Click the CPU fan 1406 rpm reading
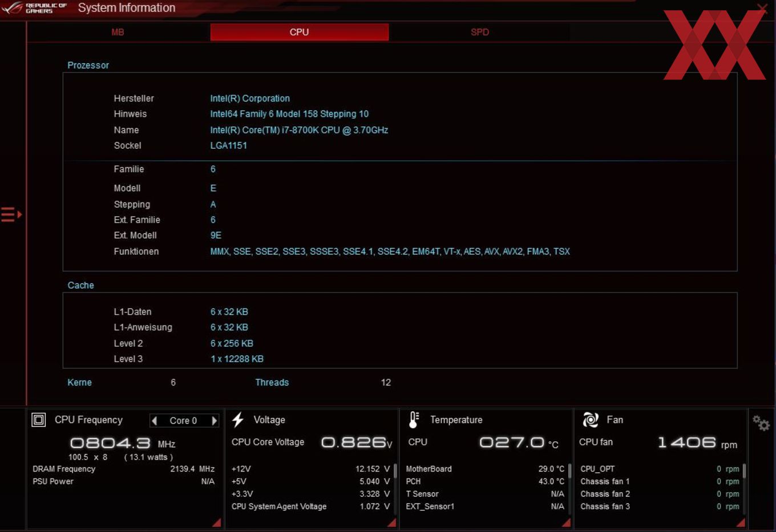 tap(697, 442)
